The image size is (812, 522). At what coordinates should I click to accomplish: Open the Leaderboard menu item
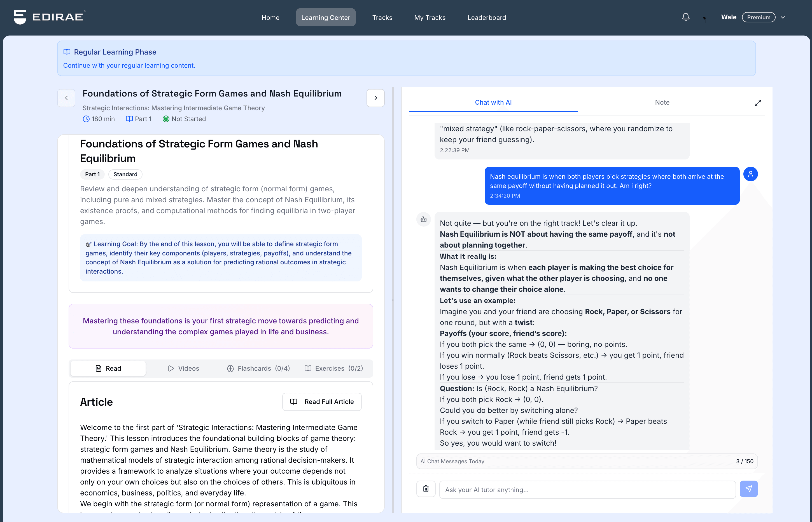(486, 17)
